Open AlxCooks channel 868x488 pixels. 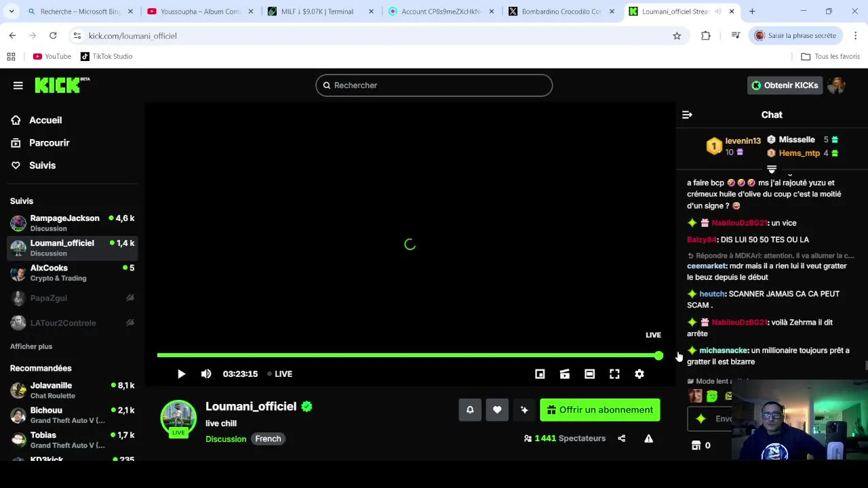click(x=72, y=272)
